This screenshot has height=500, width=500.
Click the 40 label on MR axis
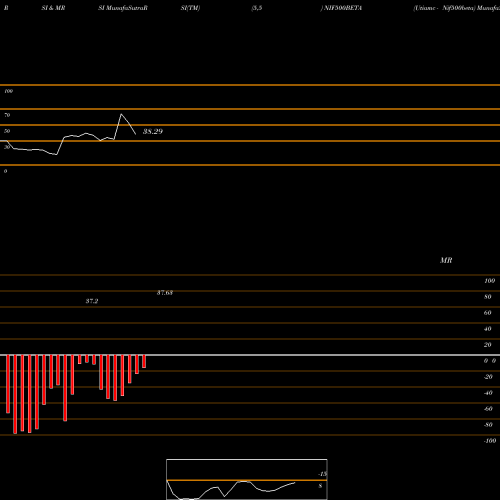pyautogui.click(x=488, y=329)
